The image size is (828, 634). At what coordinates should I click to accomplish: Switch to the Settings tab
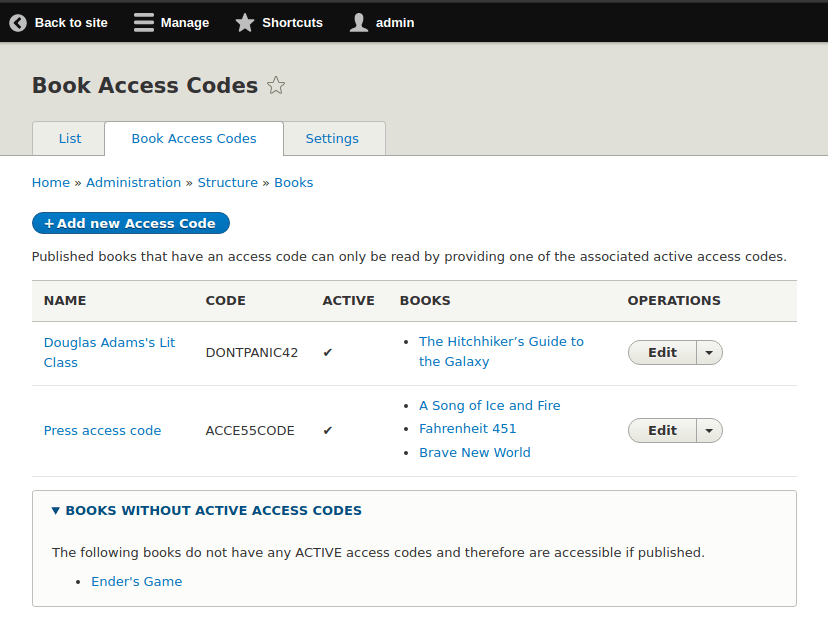(332, 138)
